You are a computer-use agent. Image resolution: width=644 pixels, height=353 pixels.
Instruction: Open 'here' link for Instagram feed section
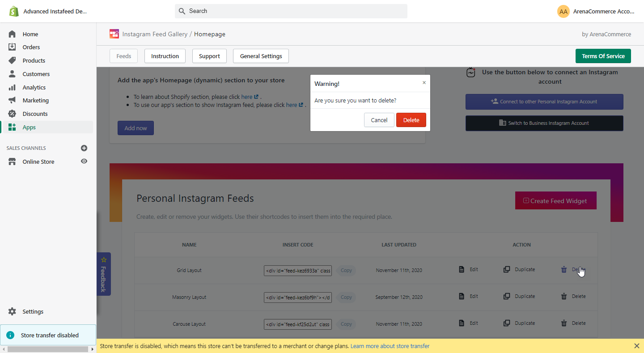pos(294,105)
